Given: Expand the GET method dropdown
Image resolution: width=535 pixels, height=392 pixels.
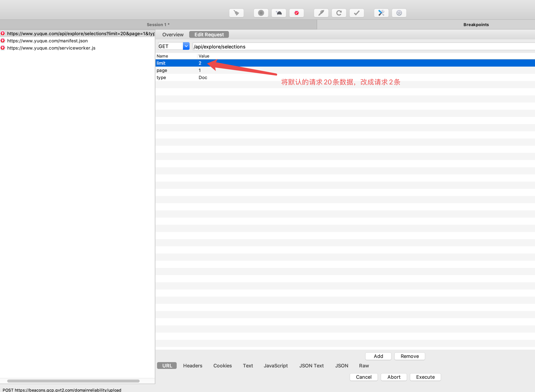Looking at the screenshot, I should point(186,46).
